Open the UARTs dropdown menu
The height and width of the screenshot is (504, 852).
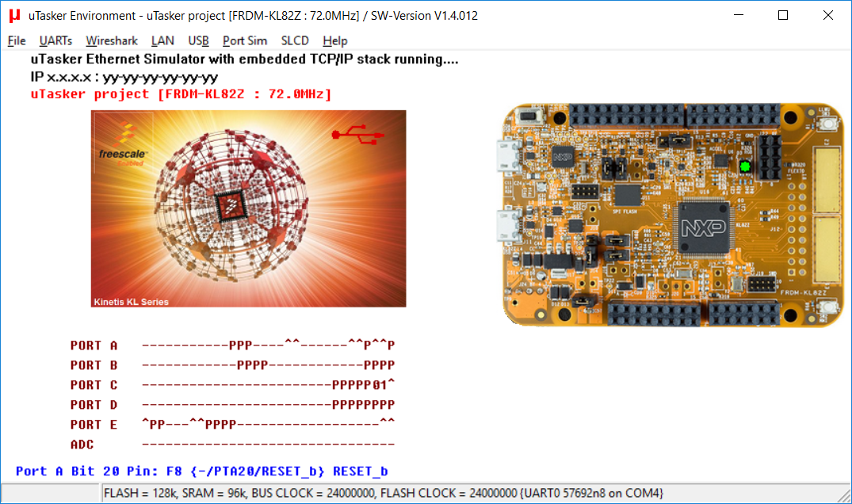55,40
